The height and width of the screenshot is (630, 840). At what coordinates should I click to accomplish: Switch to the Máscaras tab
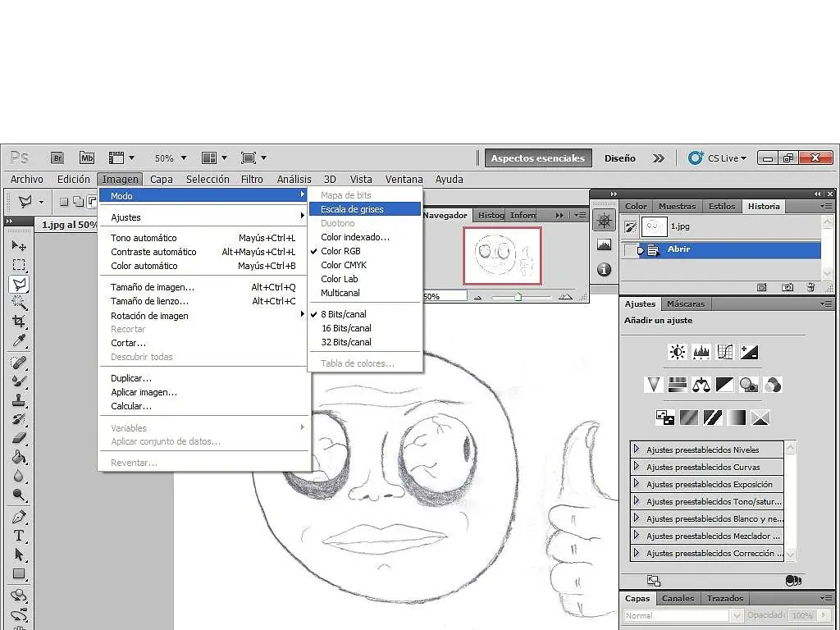(686, 304)
